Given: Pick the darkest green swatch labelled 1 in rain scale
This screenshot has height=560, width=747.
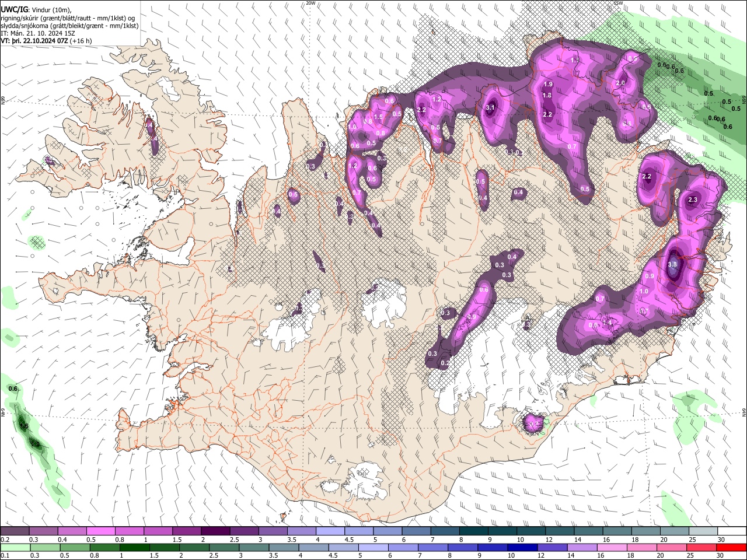Looking at the screenshot, I should coord(134,547).
